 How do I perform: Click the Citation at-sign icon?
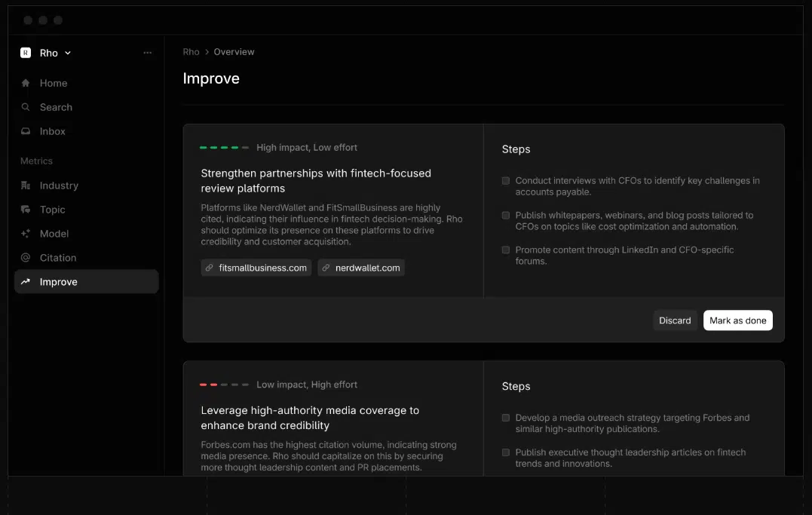[x=26, y=258]
